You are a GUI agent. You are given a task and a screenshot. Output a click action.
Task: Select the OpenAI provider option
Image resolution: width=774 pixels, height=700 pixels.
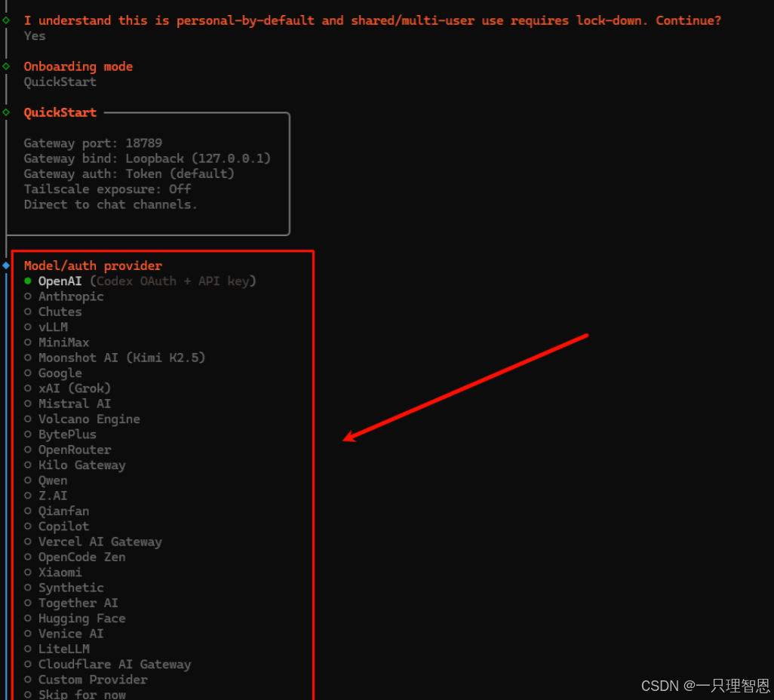coord(140,281)
